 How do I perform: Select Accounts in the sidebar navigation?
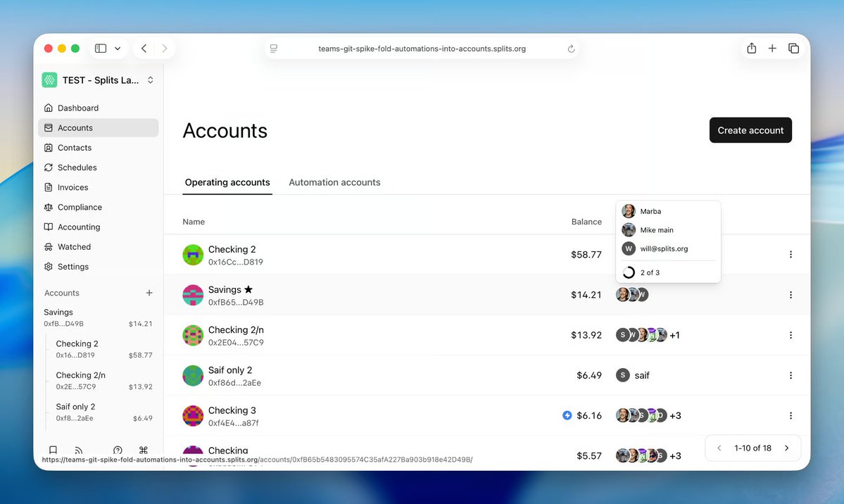99,127
